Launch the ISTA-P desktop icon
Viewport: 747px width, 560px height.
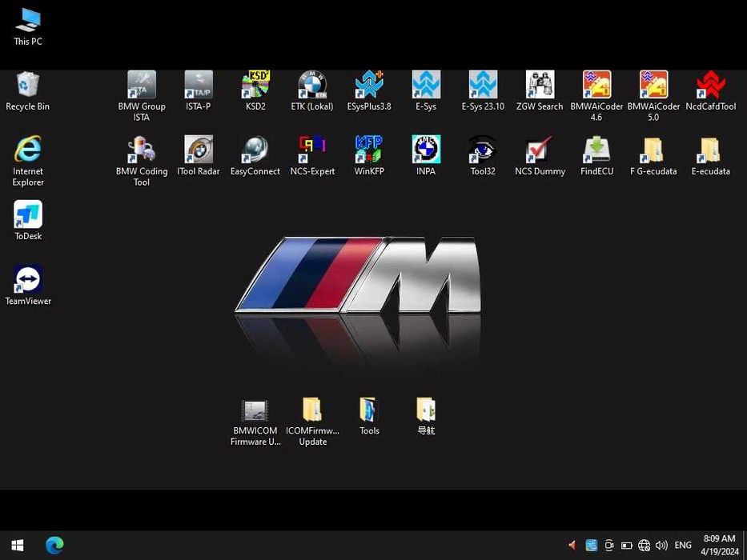coord(198,85)
